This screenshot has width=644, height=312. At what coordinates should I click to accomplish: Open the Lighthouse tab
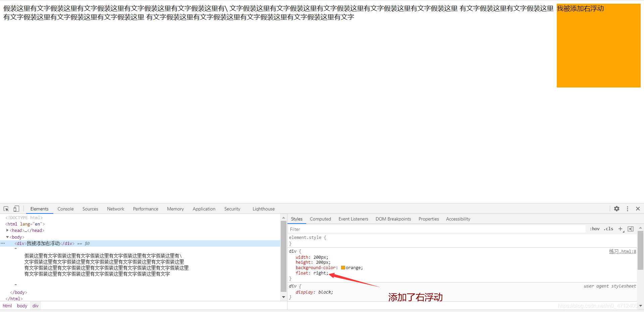pos(264,209)
